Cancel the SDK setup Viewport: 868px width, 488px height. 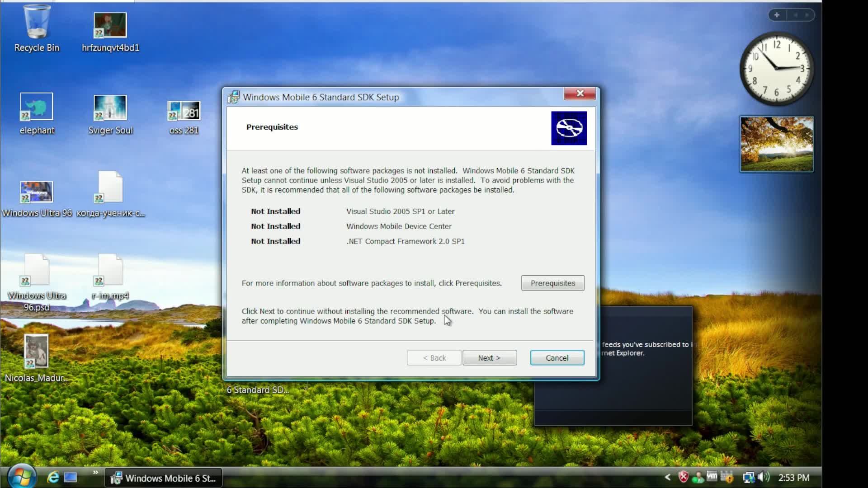click(x=557, y=357)
